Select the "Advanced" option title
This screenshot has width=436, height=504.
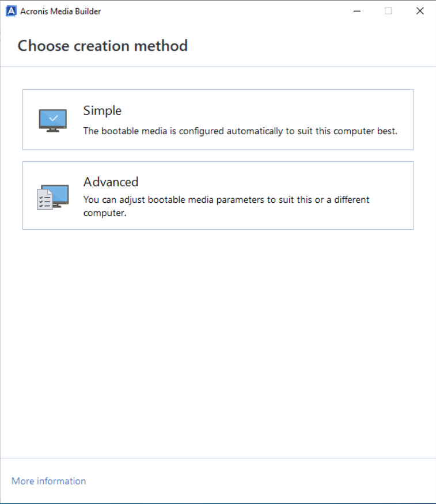pyautogui.click(x=111, y=182)
